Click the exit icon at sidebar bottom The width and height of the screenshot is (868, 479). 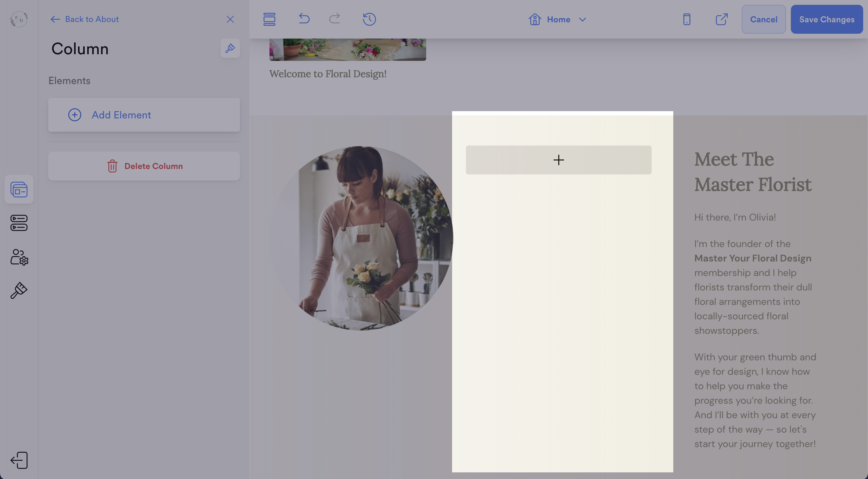[19, 460]
